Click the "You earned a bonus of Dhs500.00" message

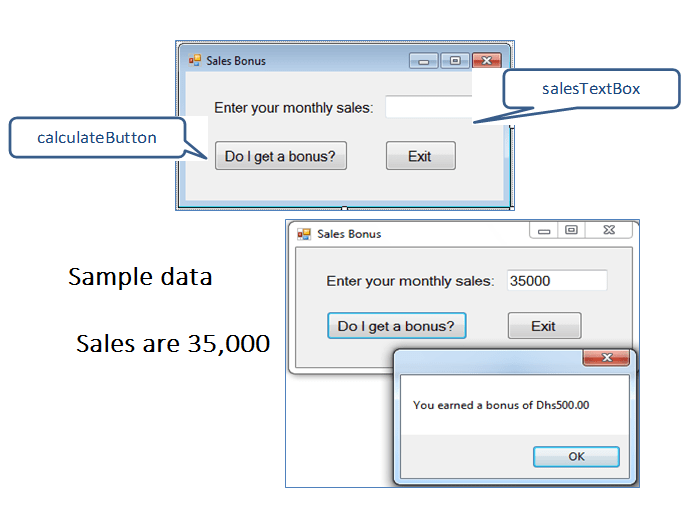click(501, 405)
